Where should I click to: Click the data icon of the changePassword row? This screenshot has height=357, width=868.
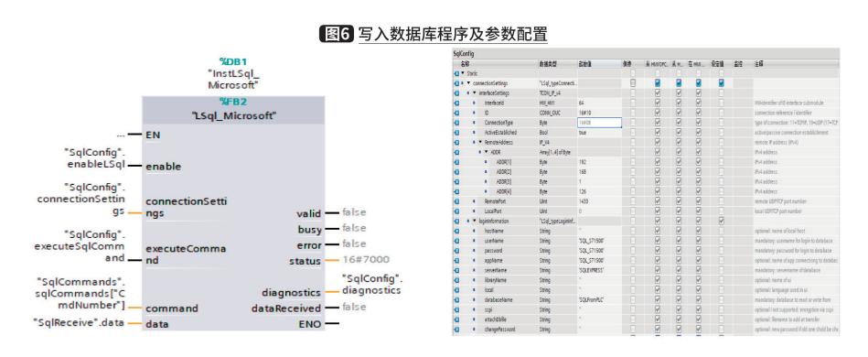456,330
